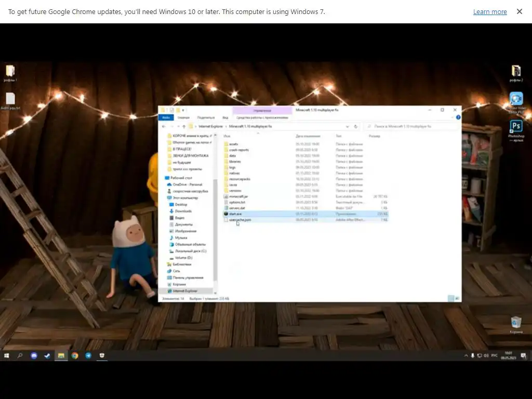Open the Корзина recycle bin on desktop
This screenshot has width=532, height=399.
pyautogui.click(x=516, y=325)
